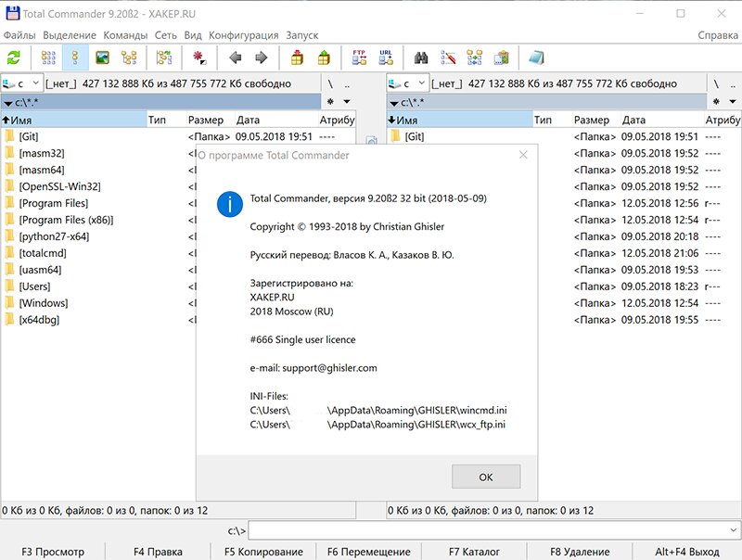Go forward with the right arrow icon
The width and height of the screenshot is (742, 560).
(x=261, y=57)
